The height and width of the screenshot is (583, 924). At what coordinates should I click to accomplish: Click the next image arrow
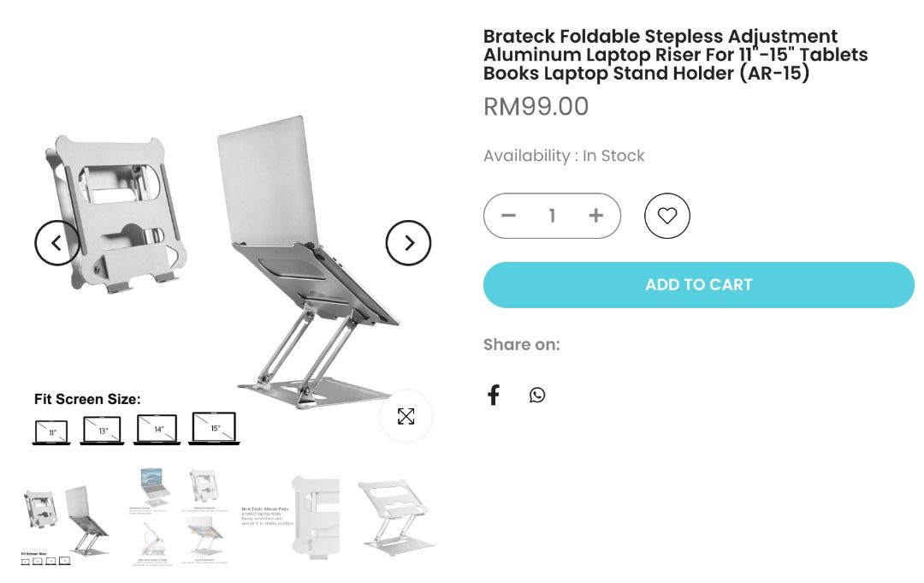[x=408, y=243]
